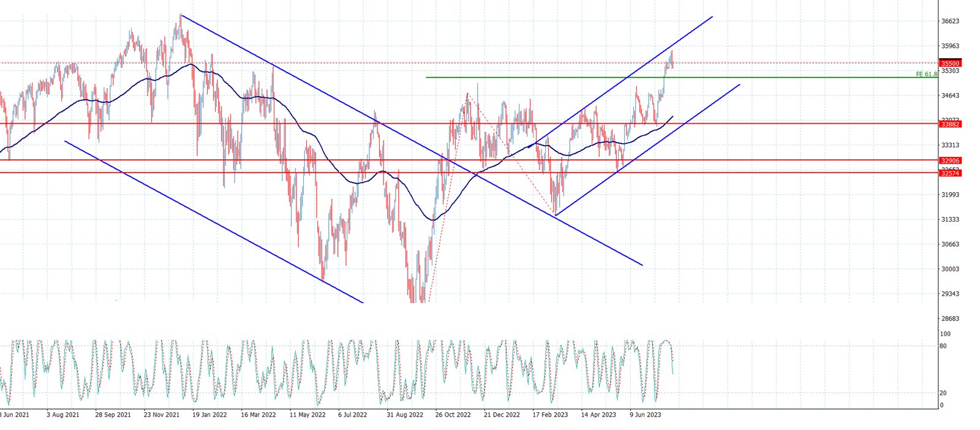Viewport: 980px width, 430px height.
Task: Select the oscillator 20 level label
Action: pos(943,393)
